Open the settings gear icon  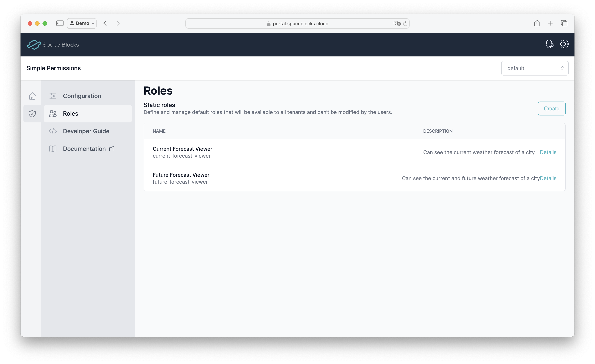tap(564, 44)
